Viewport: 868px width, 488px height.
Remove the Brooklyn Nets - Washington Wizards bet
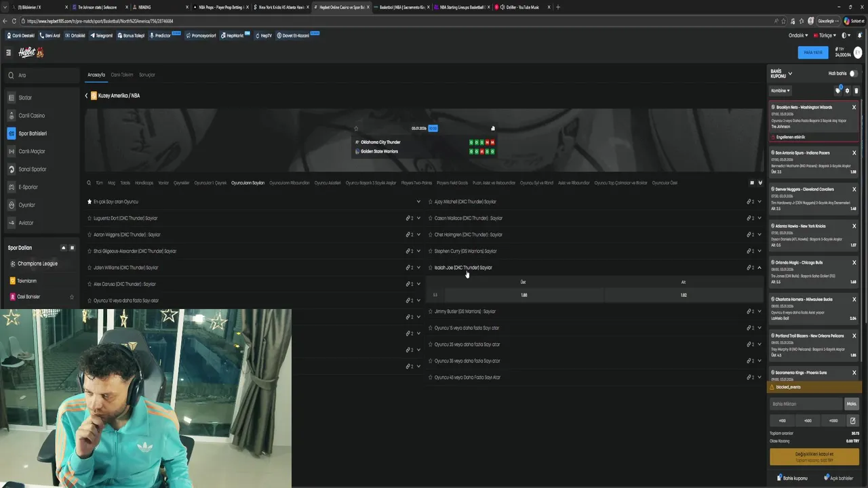(854, 107)
